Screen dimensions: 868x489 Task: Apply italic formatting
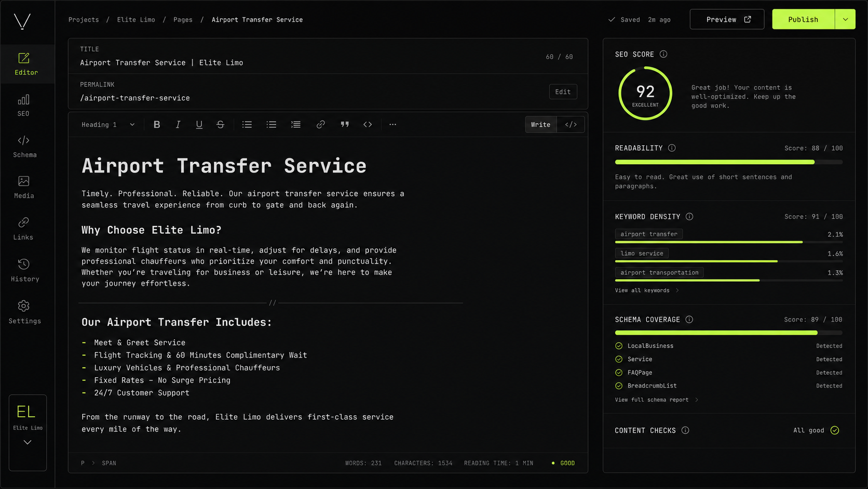pyautogui.click(x=178, y=125)
